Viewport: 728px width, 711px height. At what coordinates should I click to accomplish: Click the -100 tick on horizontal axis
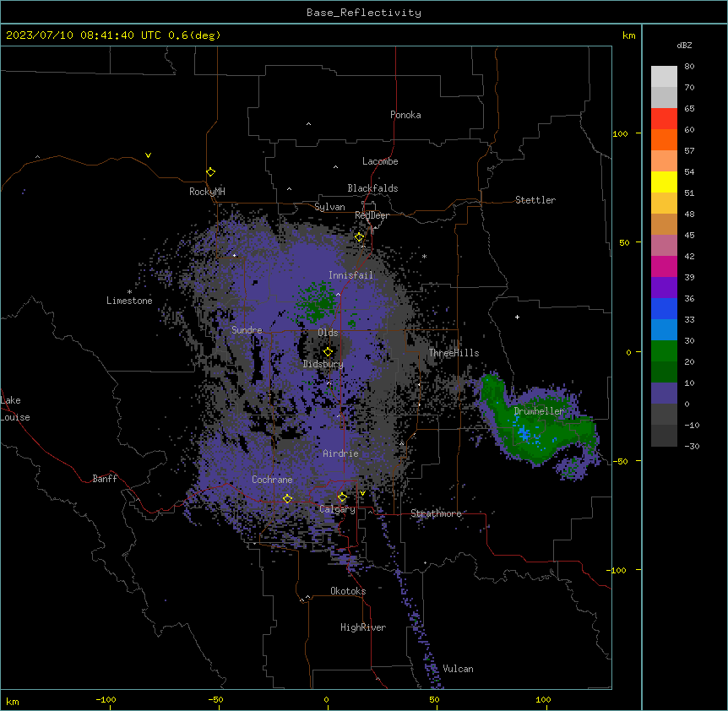point(106,699)
